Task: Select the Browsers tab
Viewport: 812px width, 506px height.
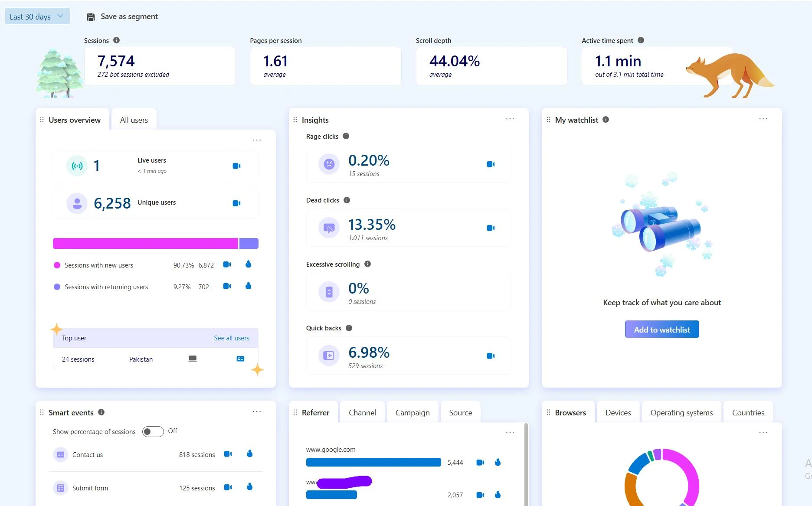Action: click(x=570, y=413)
